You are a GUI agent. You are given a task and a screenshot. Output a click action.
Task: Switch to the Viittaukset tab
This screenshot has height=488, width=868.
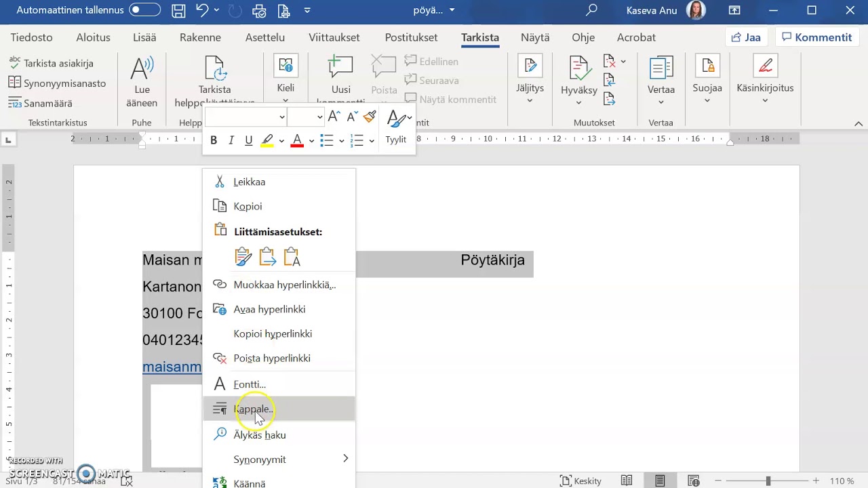coord(334,37)
